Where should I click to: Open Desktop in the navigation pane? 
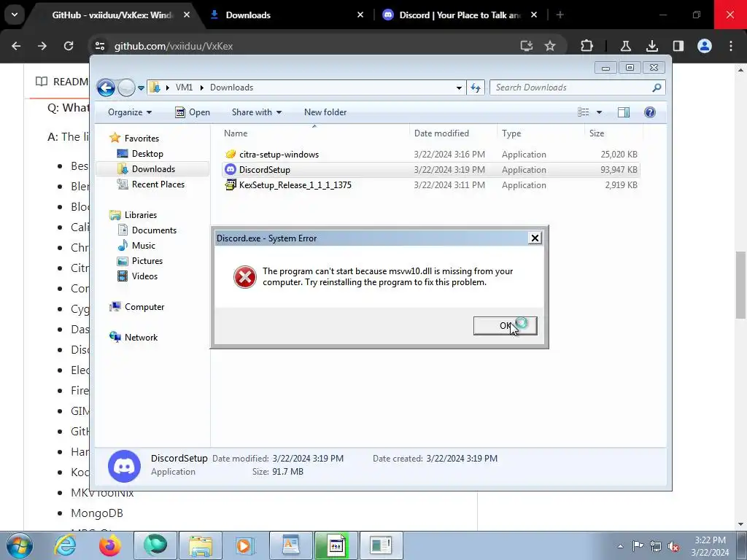click(x=147, y=153)
